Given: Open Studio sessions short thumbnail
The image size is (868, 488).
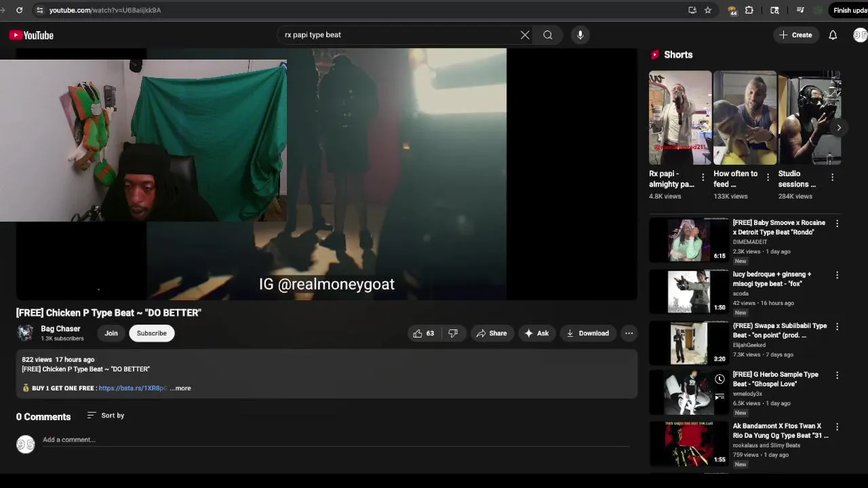Looking at the screenshot, I should tap(810, 118).
